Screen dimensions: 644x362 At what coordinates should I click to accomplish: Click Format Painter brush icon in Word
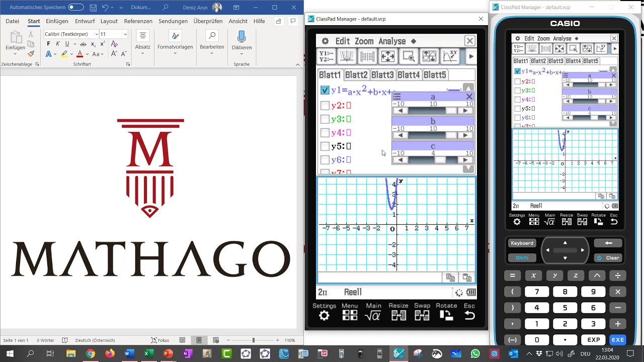(31, 54)
